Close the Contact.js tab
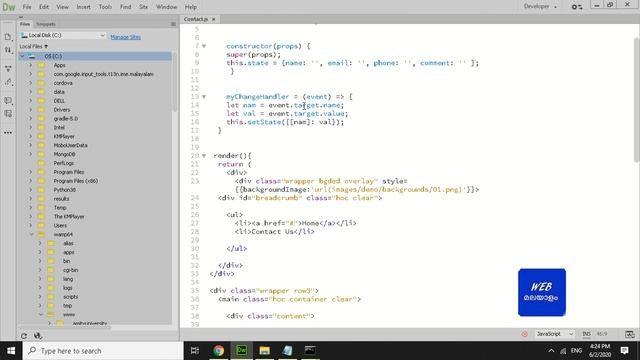This screenshot has height=360, width=640. coord(213,19)
